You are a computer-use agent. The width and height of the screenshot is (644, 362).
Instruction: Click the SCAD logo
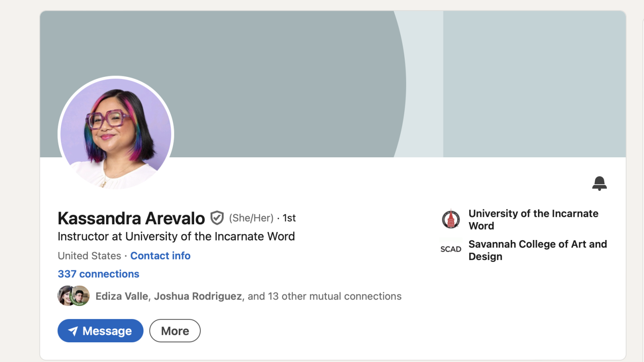(451, 249)
